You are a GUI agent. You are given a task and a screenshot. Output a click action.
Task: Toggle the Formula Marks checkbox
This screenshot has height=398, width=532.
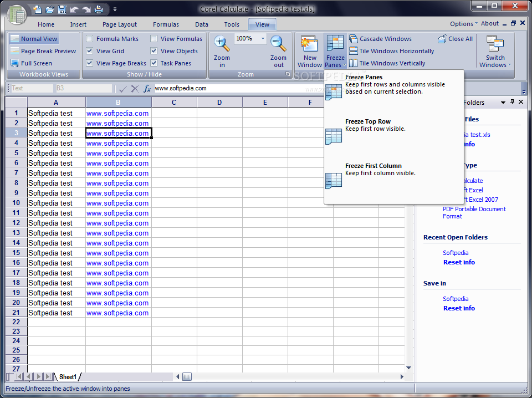point(90,39)
